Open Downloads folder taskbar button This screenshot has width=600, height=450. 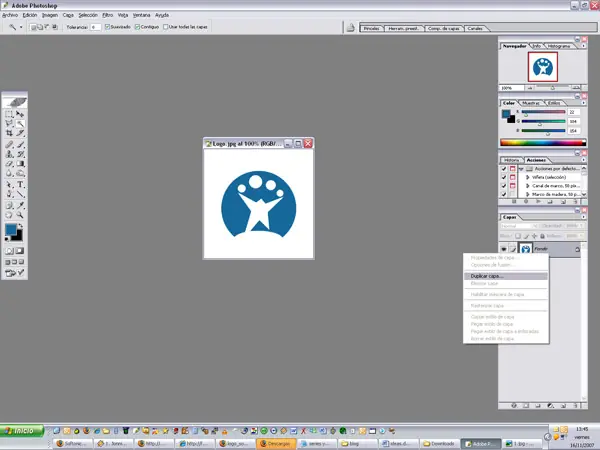pyautogui.click(x=439, y=444)
